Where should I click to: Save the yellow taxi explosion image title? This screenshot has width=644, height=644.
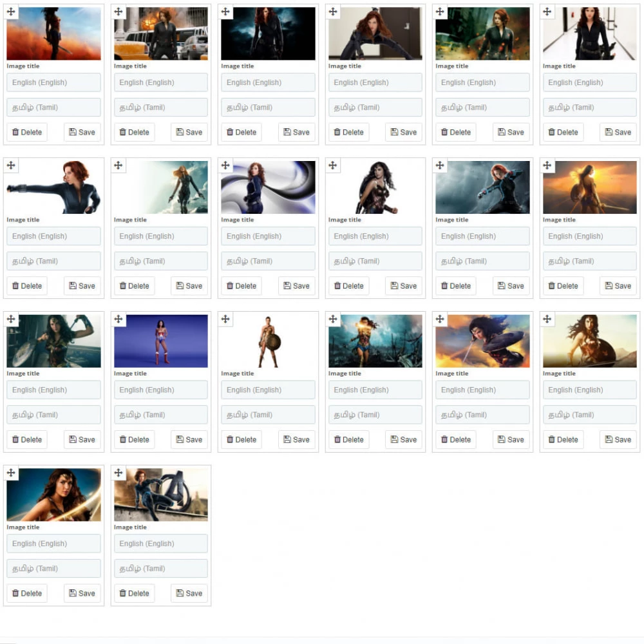point(189,132)
